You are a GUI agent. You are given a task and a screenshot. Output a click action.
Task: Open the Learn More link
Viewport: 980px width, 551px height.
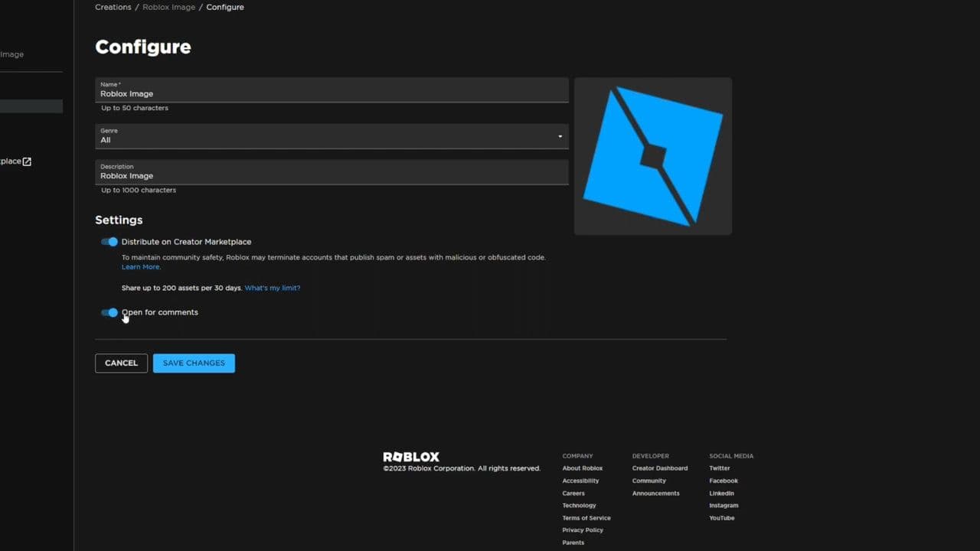140,266
